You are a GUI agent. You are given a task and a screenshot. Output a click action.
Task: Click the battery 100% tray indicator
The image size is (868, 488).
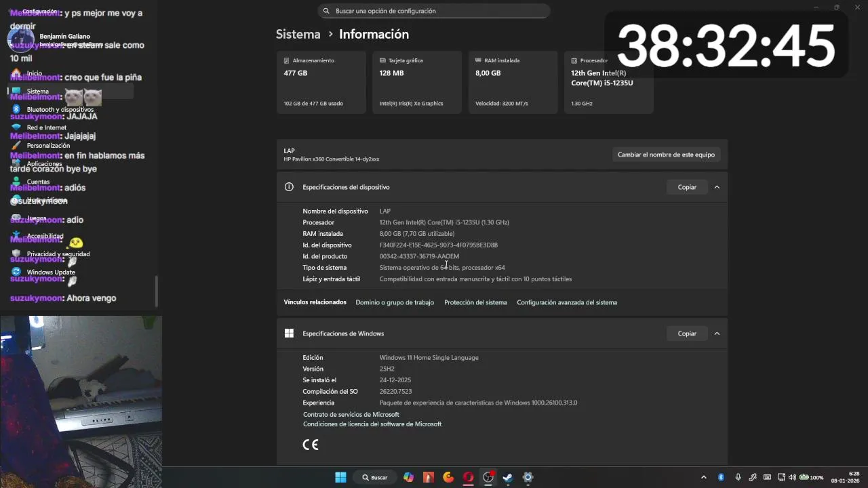pyautogui.click(x=811, y=477)
